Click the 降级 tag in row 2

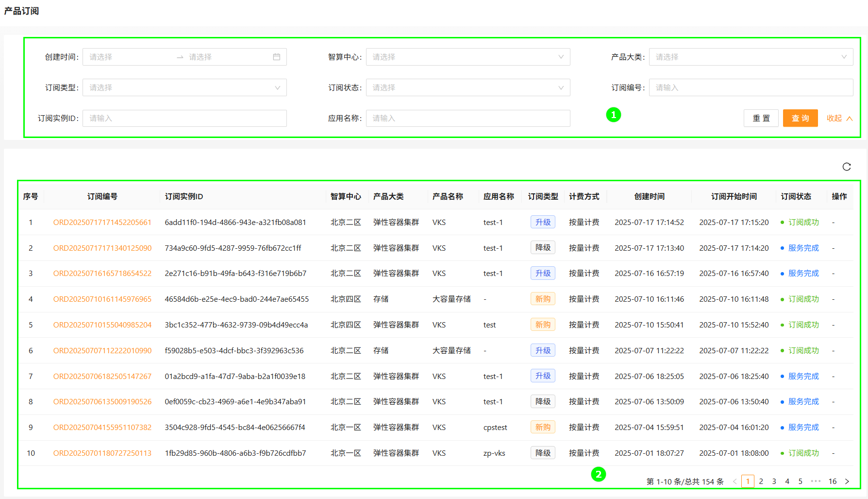pos(543,248)
